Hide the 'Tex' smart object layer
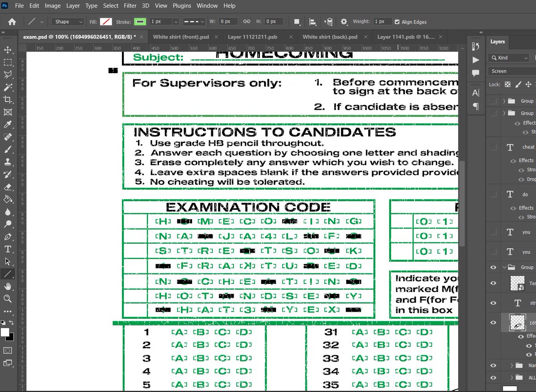 pyautogui.click(x=493, y=283)
